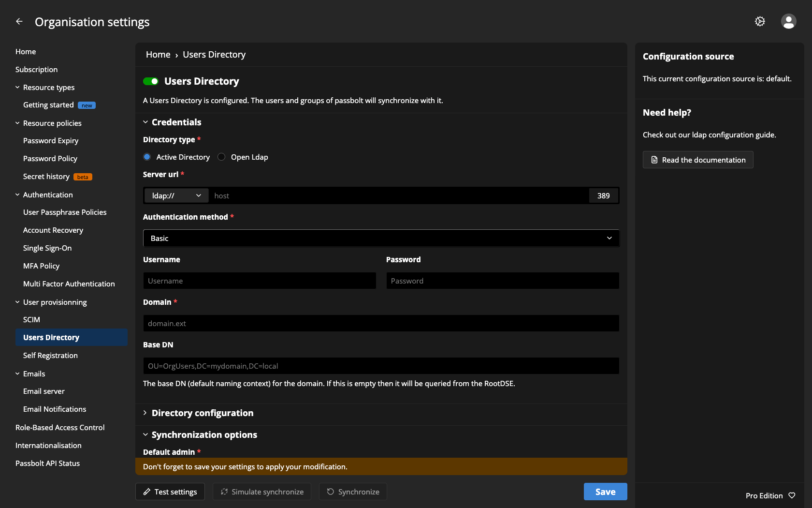This screenshot has width=812, height=508.
Task: Click the Pro Edition label
Action: (764, 495)
